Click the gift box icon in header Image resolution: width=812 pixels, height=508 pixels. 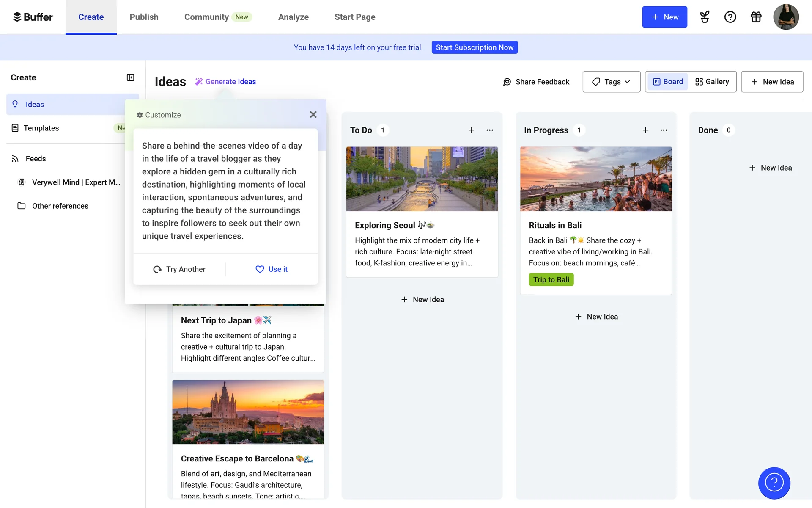[756, 17]
